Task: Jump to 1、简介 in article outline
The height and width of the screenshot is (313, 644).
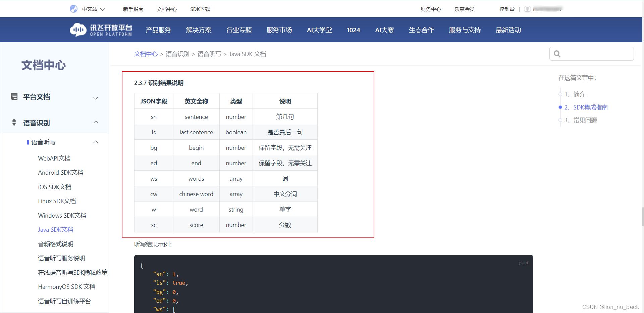Action: [x=575, y=94]
